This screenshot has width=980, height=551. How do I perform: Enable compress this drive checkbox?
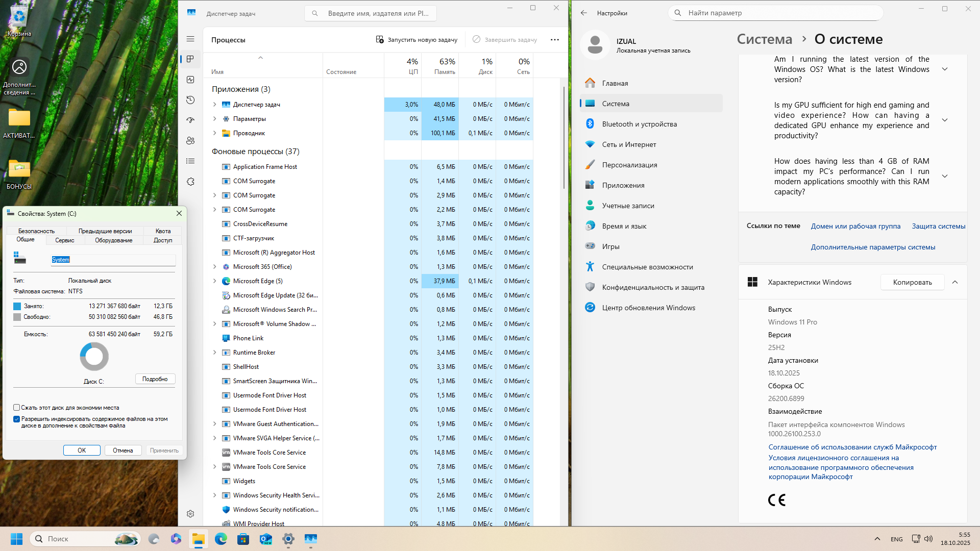point(17,408)
